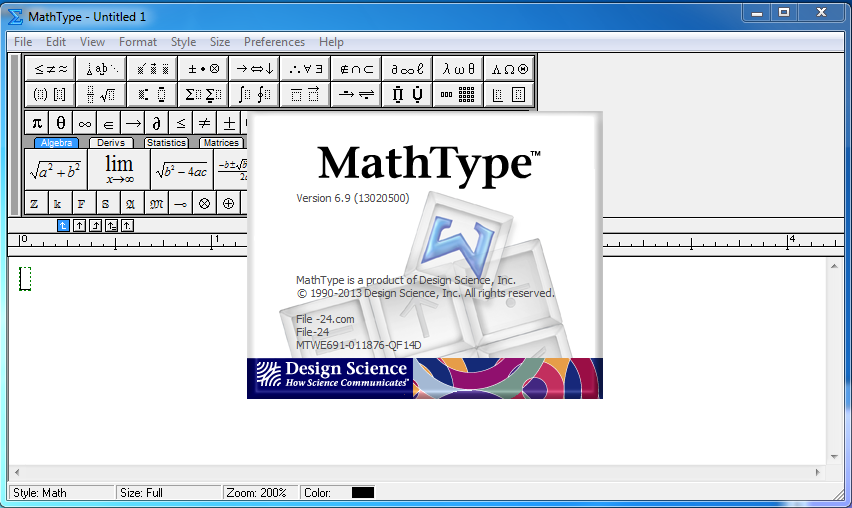This screenshot has width=852, height=508.
Task: Insert the less-than-or-equal symbol from small bar
Action: (180, 123)
